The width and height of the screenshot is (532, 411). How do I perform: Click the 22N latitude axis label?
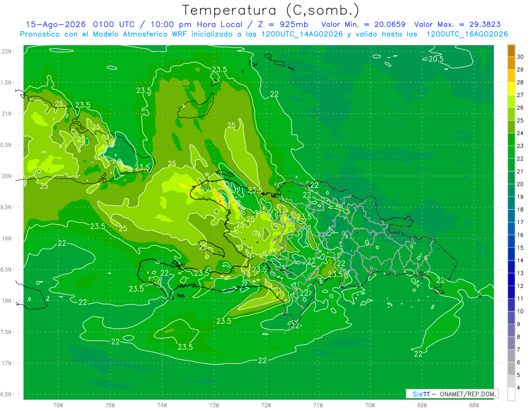pyautogui.click(x=8, y=51)
